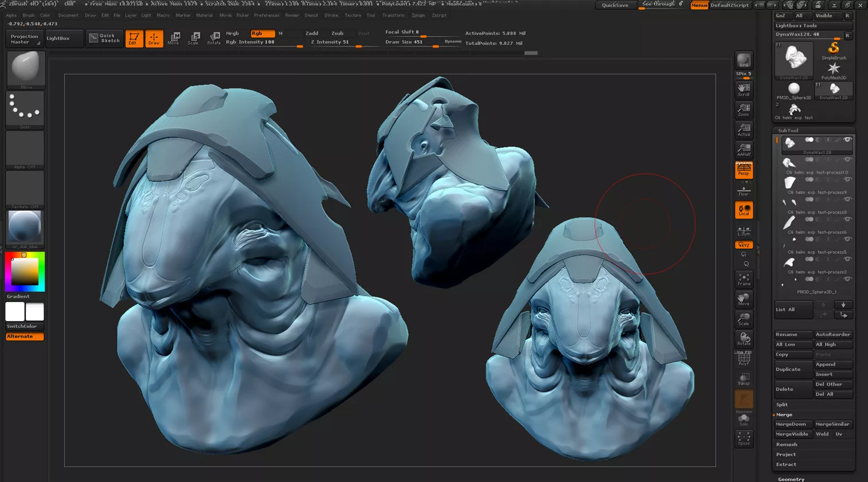Collapse the Merge subsection
Viewport: 868px width, 482px height.
784,414
